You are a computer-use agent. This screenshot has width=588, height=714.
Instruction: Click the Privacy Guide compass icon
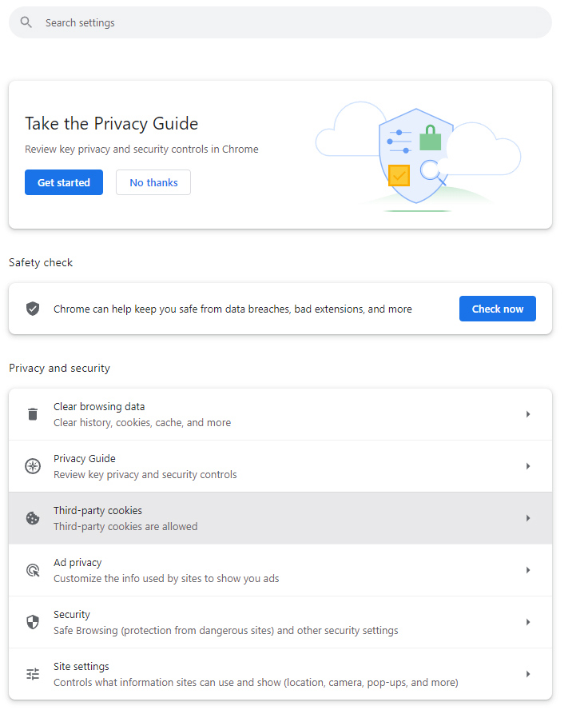point(32,466)
